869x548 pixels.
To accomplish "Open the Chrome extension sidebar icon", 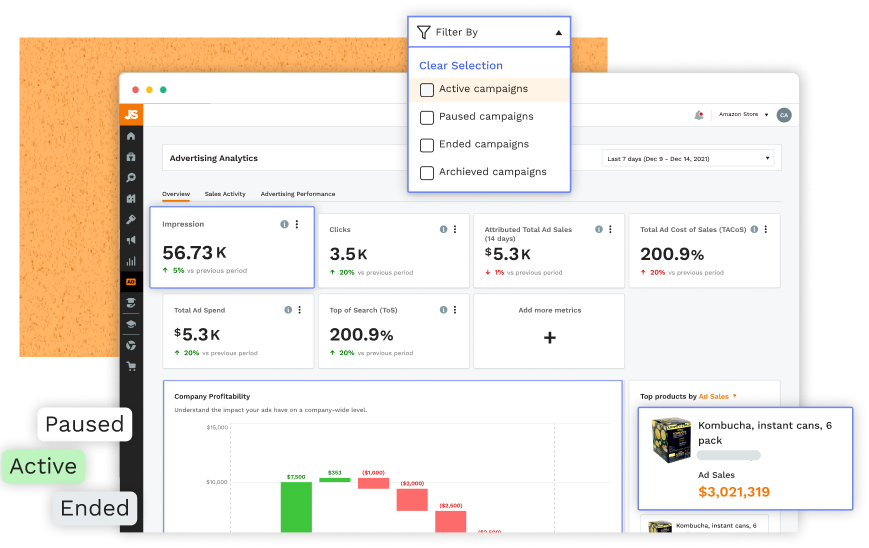I will [131, 345].
